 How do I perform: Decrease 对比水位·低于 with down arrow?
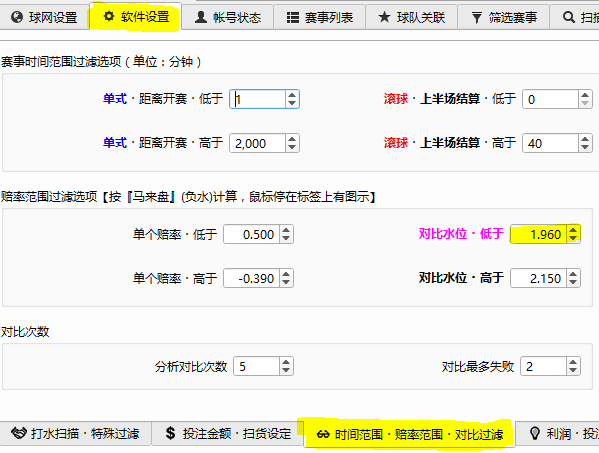[x=573, y=238]
